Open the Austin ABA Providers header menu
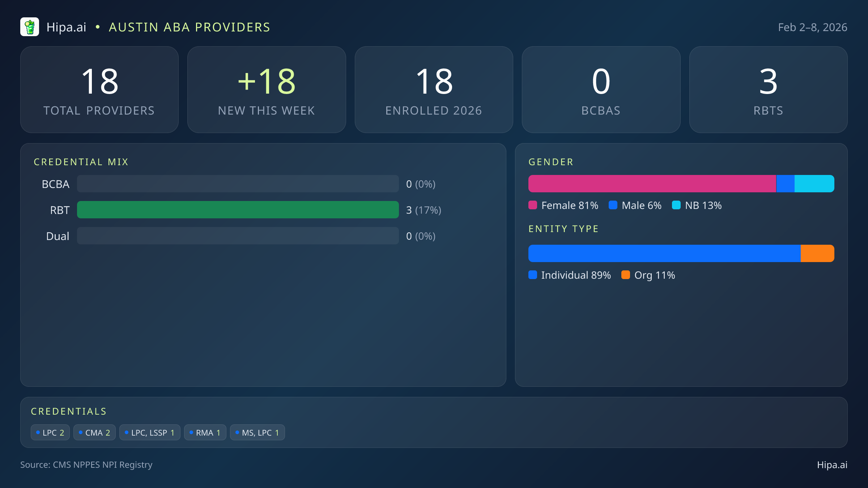 pos(190,27)
